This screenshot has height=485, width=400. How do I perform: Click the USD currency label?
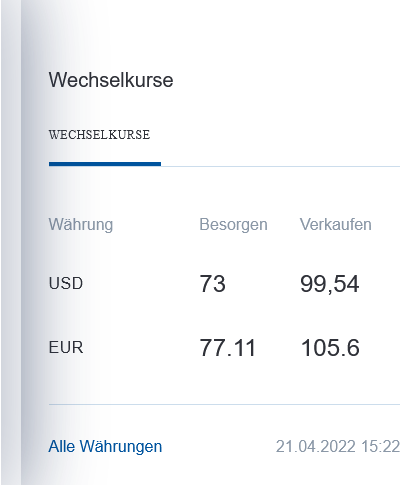pos(66,284)
